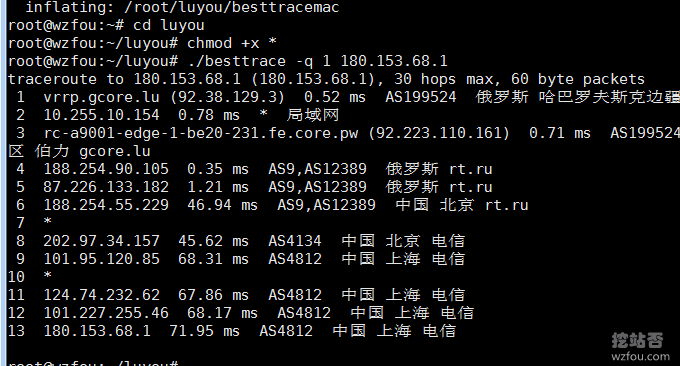Viewport: 680px width, 366px height.
Task: Click IP 188.254.90.105 in hop 4
Action: click(106, 169)
